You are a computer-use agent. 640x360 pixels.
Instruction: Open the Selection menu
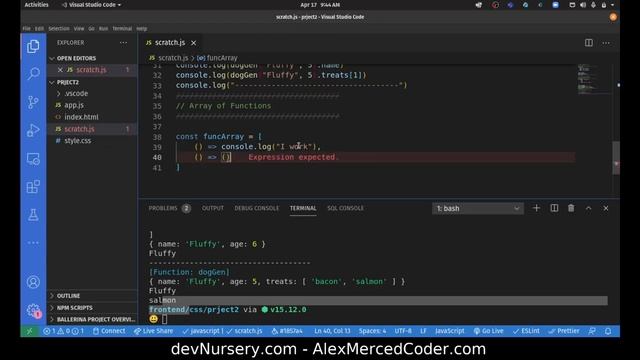click(x=59, y=29)
